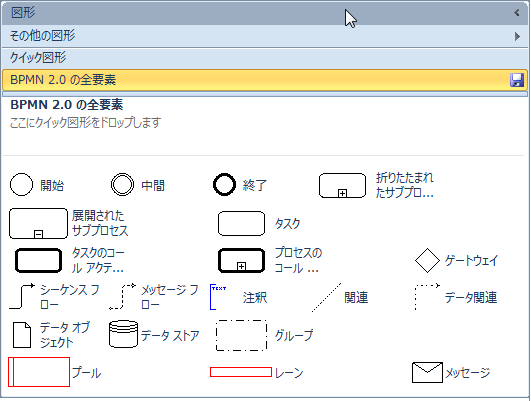The width and height of the screenshot is (531, 401).
Task: Select the 折りたたまれたサブプロセス shape
Action: pyautogui.click(x=342, y=185)
